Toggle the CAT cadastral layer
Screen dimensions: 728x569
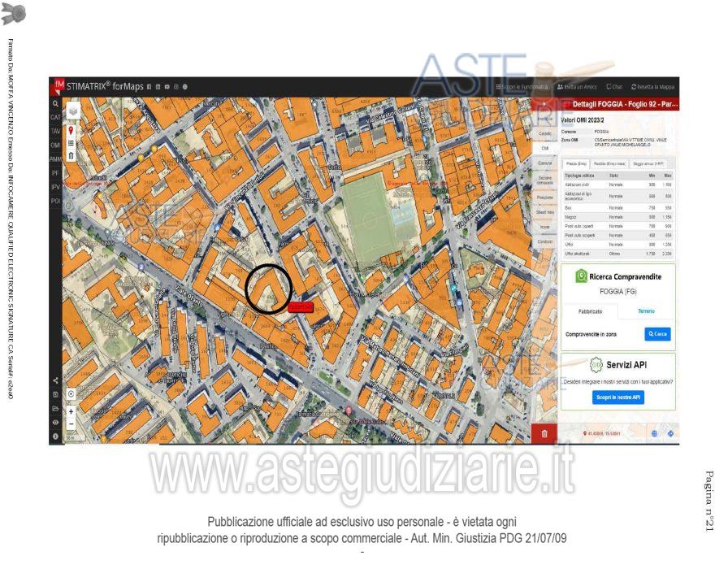tap(55, 117)
